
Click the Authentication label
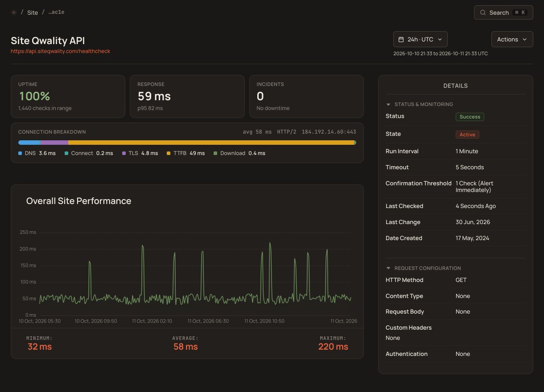407,354
